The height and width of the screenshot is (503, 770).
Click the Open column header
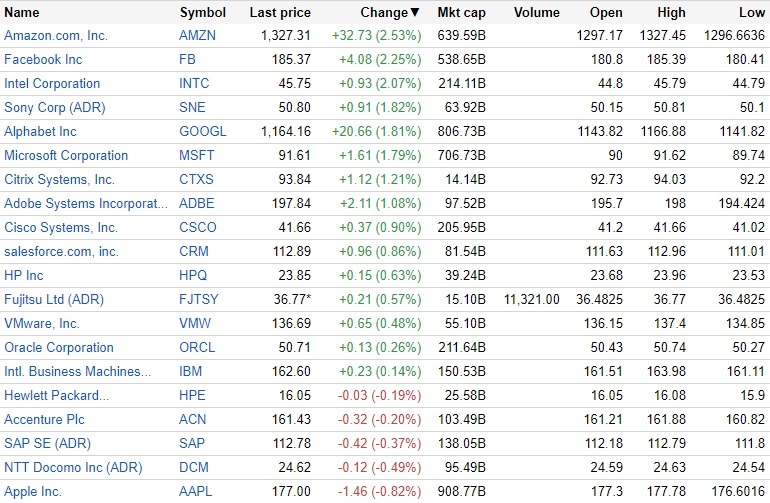pyautogui.click(x=606, y=13)
